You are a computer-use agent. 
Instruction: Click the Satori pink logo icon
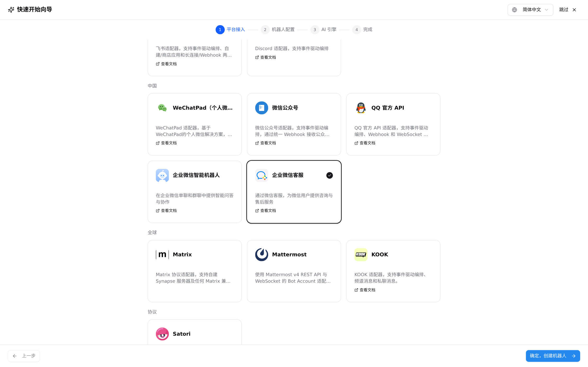(x=162, y=334)
